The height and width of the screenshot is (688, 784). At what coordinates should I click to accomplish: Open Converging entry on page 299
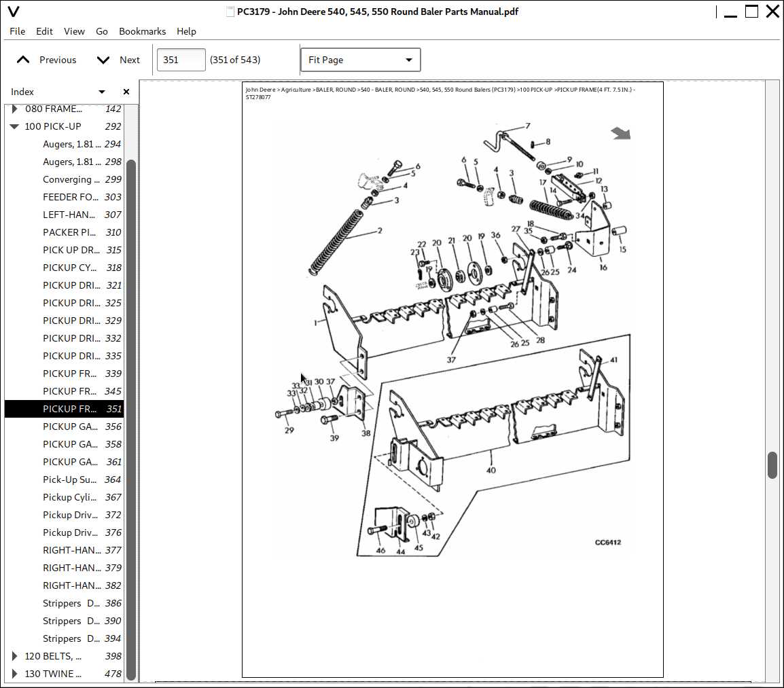(64, 179)
